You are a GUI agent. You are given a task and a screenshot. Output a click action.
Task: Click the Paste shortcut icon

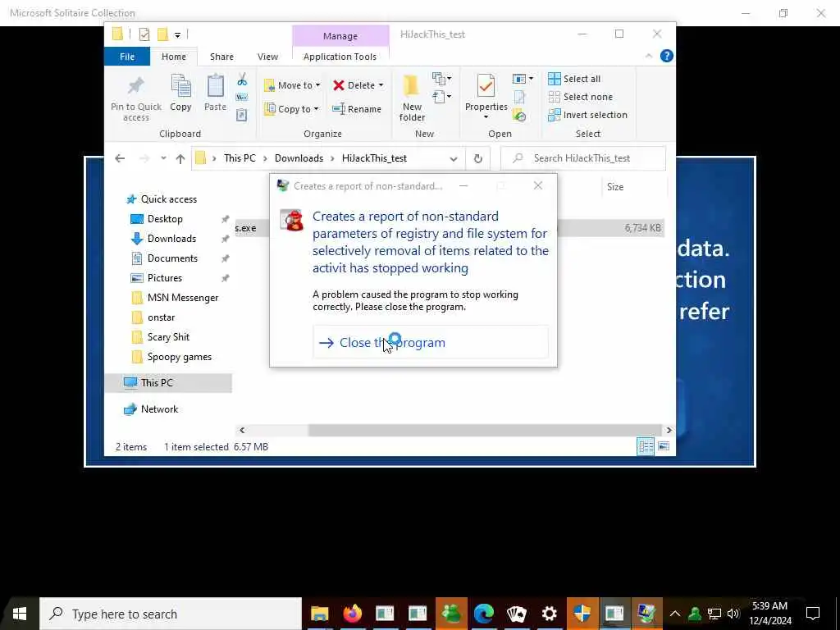tap(242, 115)
